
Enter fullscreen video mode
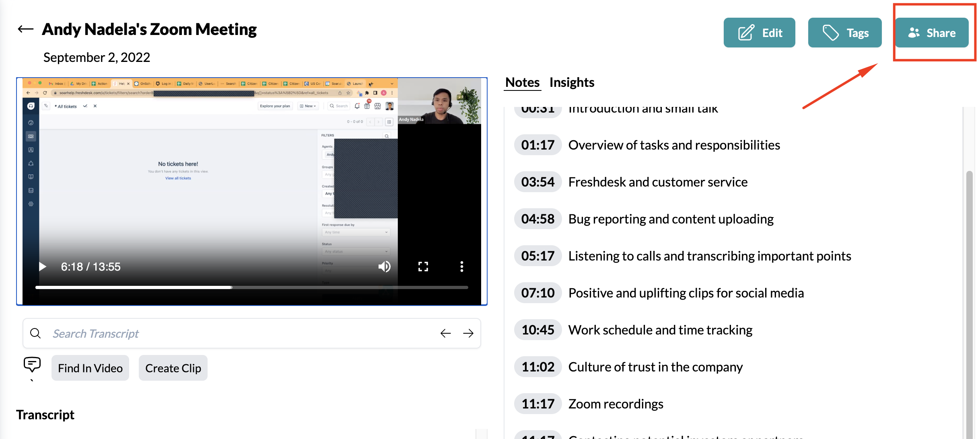pos(423,267)
